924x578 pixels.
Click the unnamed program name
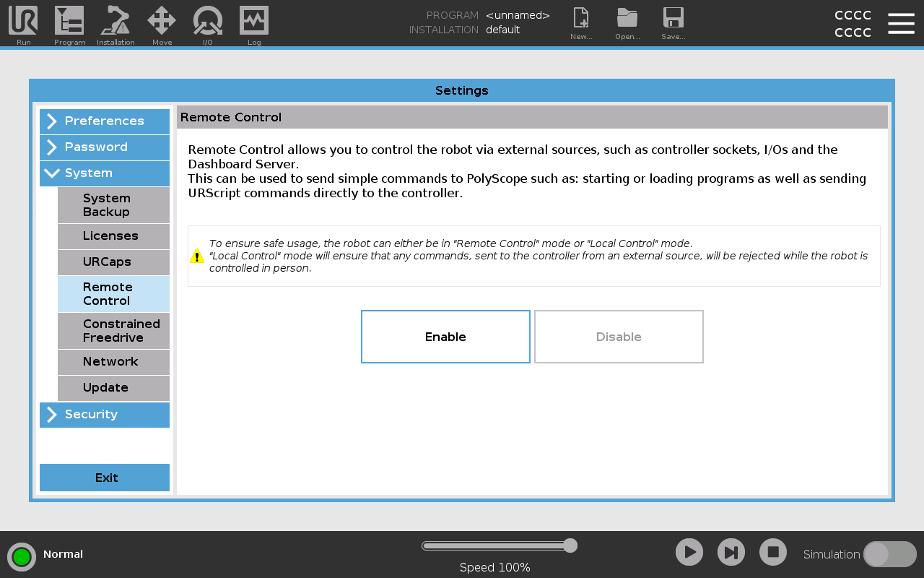click(518, 15)
